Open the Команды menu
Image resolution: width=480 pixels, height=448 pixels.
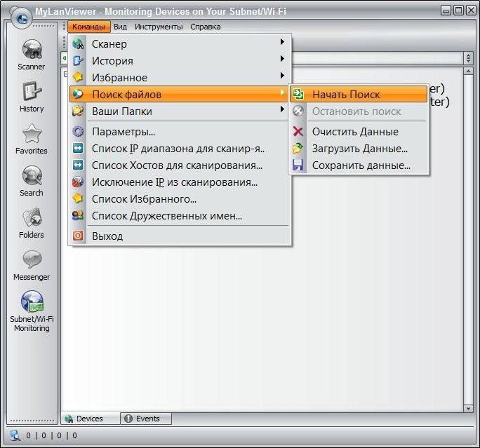89,27
